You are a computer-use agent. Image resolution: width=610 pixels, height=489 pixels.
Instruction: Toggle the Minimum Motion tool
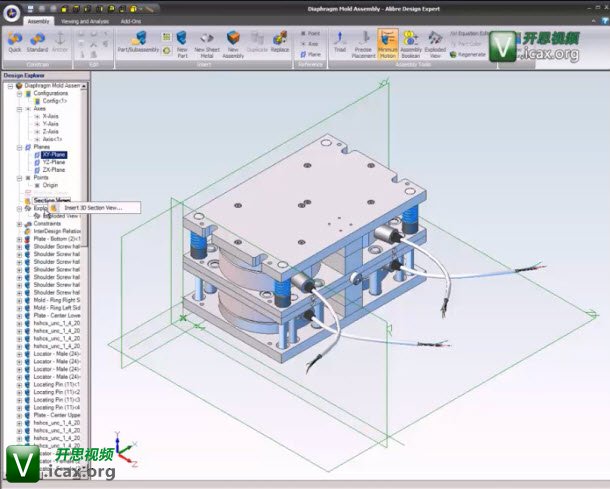387,40
